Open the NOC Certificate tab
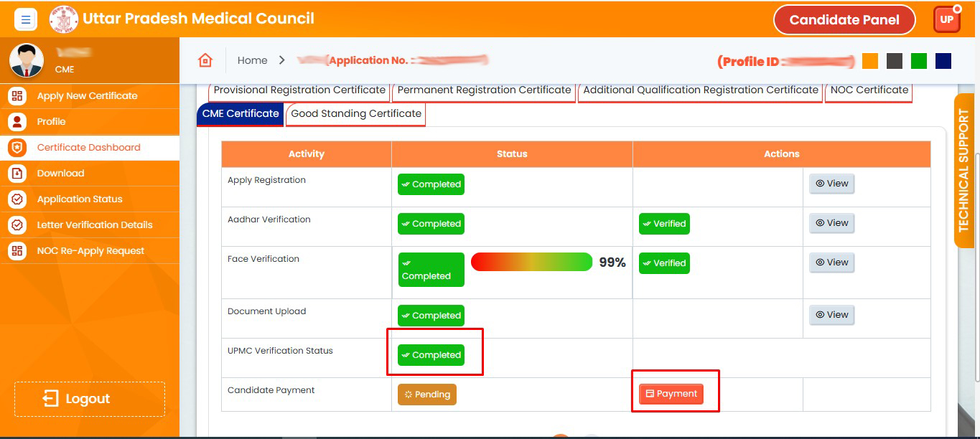The image size is (980, 439). coord(869,90)
